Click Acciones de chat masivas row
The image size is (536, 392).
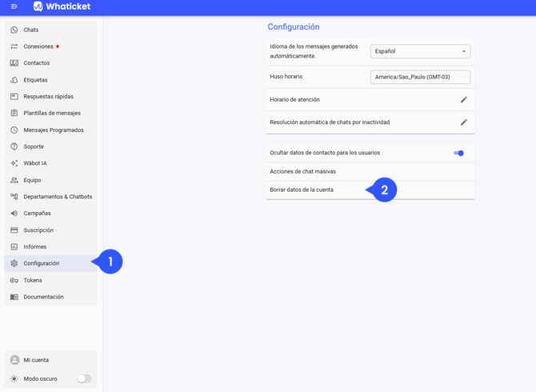pos(370,171)
